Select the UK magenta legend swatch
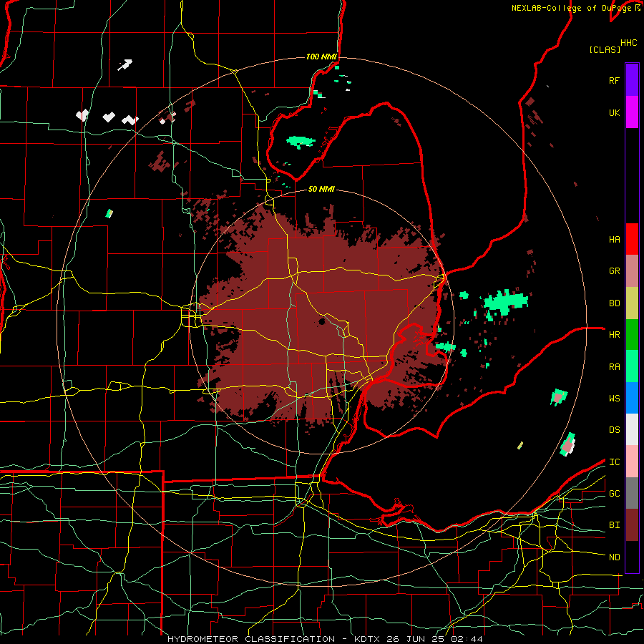The height and width of the screenshot is (644, 644). 632,112
